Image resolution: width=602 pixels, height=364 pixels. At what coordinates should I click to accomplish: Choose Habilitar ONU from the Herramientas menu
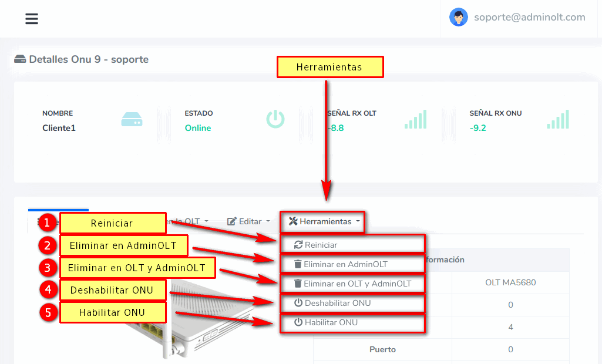[x=331, y=322]
